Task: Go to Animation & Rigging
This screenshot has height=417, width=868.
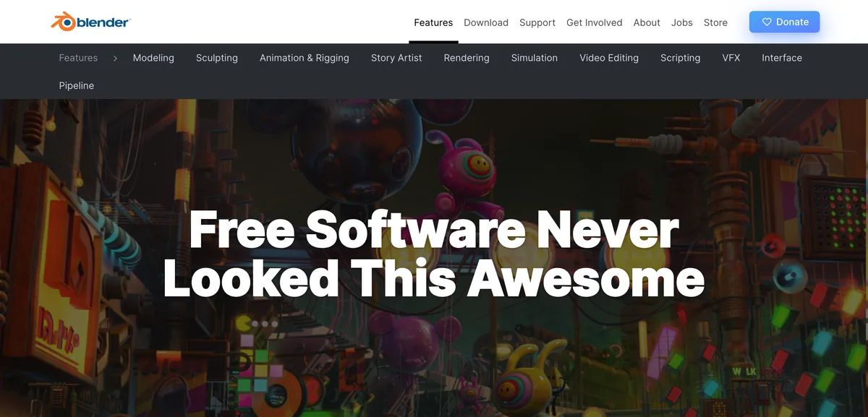Action: [x=305, y=58]
